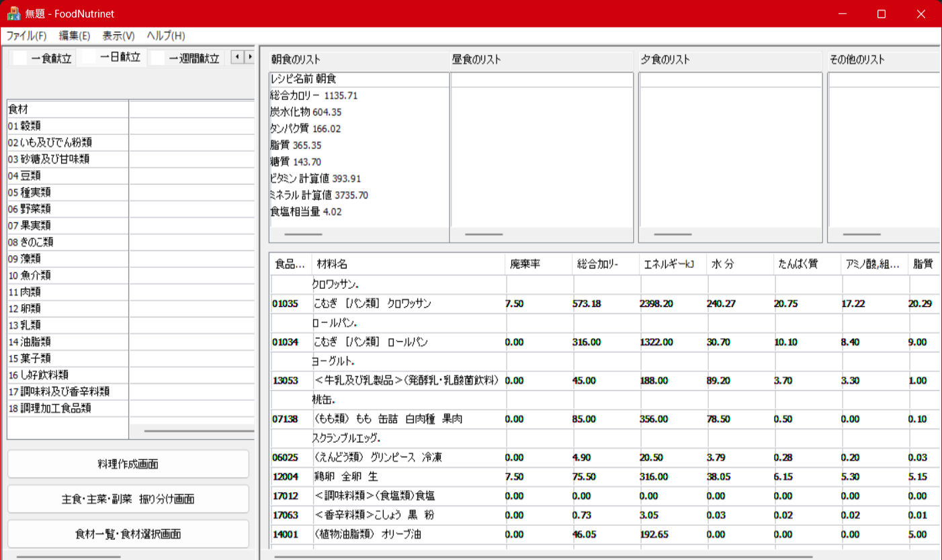Click inside the empty 昼食のリスト box
Screen dimensions: 942x560
542,158
